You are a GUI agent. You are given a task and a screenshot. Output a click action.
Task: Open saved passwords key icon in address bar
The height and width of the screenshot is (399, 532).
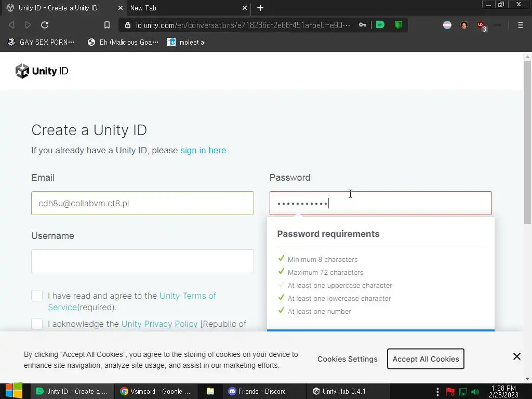pos(362,25)
